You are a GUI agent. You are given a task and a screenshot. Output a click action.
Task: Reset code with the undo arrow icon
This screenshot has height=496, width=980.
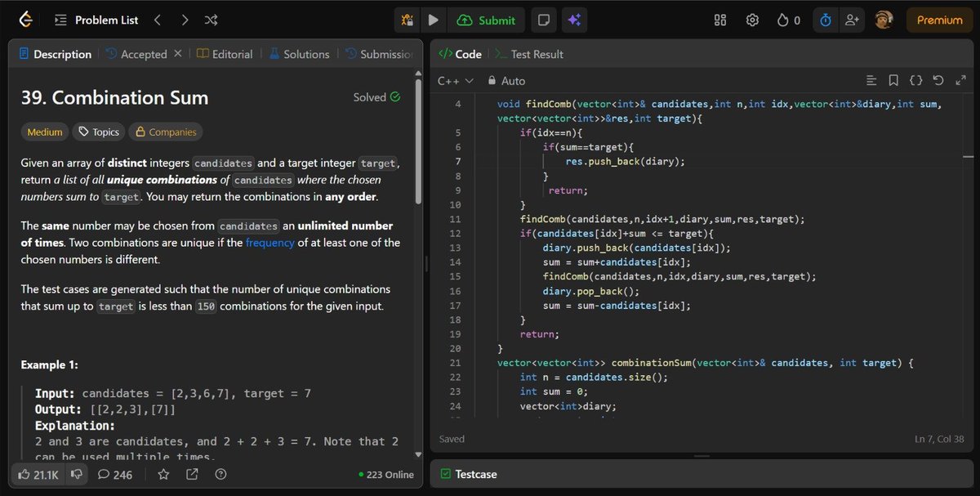click(x=938, y=81)
